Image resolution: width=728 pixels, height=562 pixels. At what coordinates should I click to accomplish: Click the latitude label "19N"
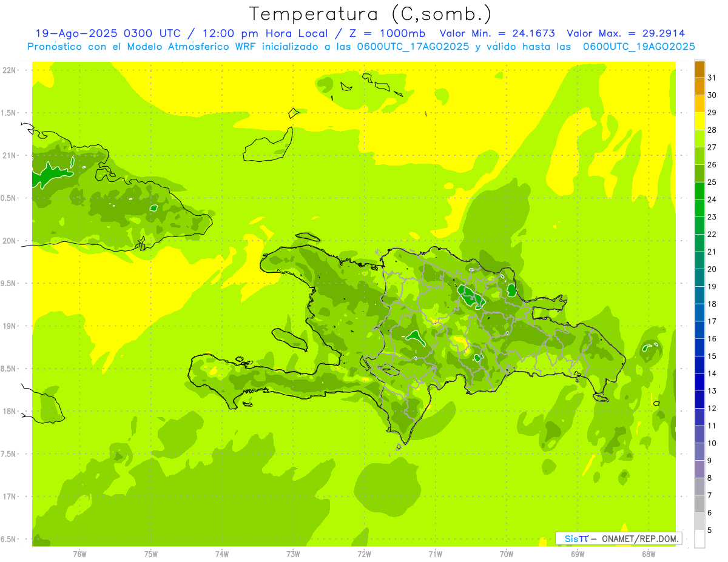[10, 326]
